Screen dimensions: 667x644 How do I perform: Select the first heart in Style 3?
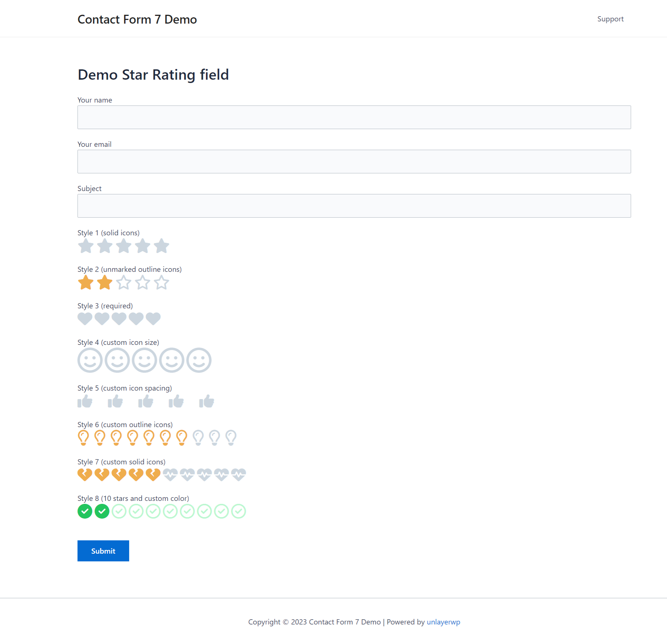click(84, 319)
